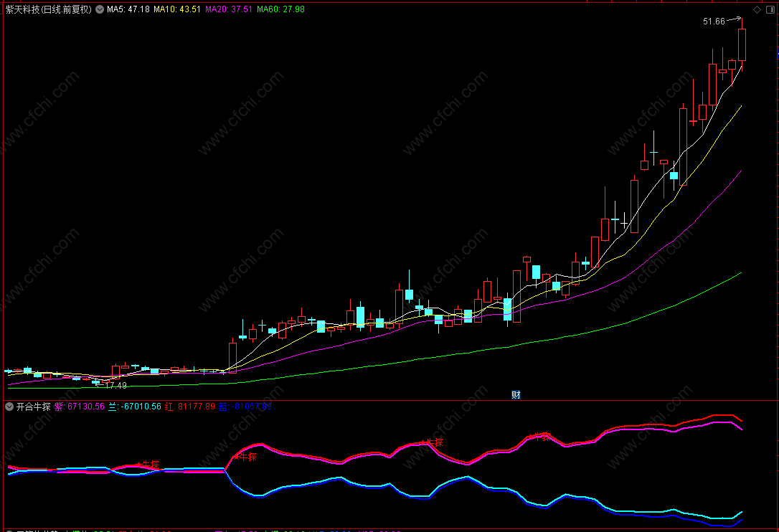The height and width of the screenshot is (532, 779).
Task: Expand the 开合牛探 indicator panel menu
Action: tap(9, 407)
